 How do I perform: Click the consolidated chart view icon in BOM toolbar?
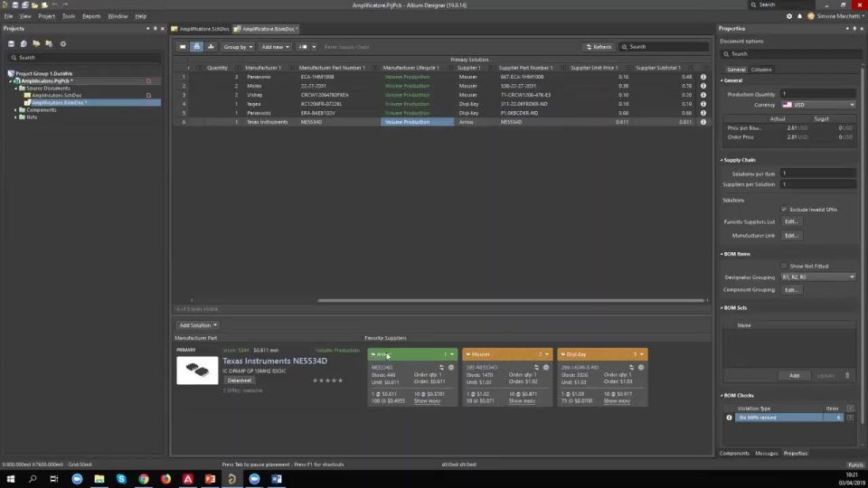(211, 47)
